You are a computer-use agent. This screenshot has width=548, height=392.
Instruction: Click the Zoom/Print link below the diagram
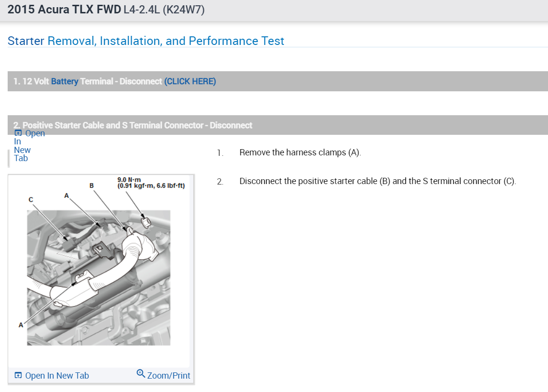coord(168,376)
